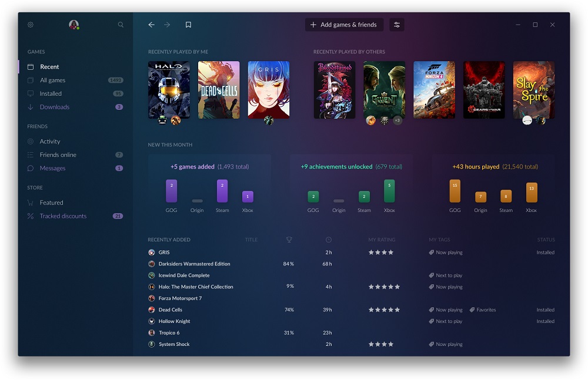The height and width of the screenshot is (380, 588).
Task: Click the Forza Motorsport 7 game icon
Action: tap(152, 298)
